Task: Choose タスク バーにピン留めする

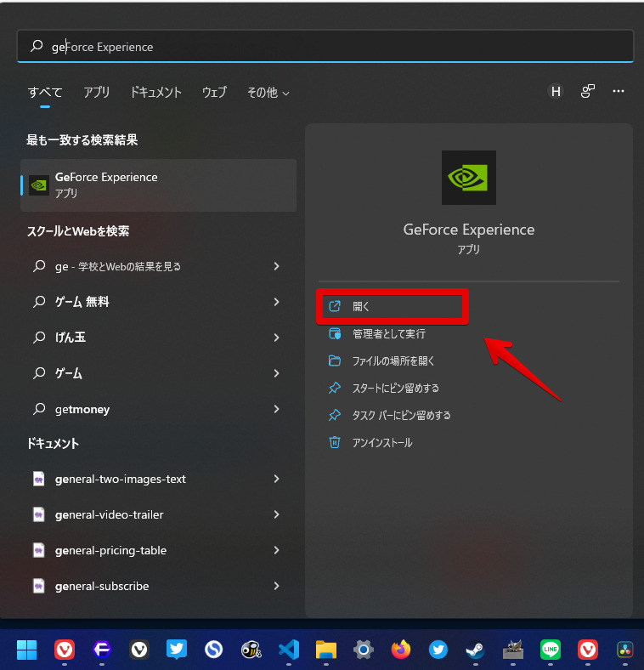Action: pyautogui.click(x=389, y=415)
